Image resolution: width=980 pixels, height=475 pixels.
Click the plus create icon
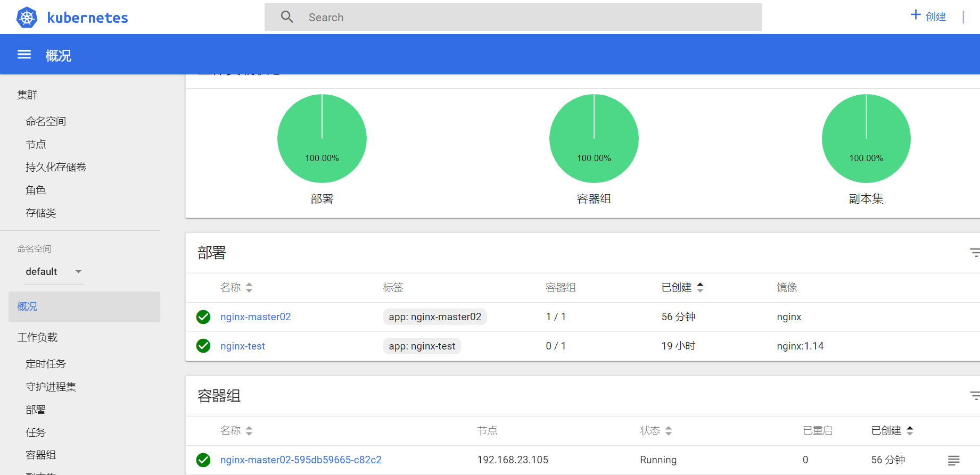(x=916, y=15)
